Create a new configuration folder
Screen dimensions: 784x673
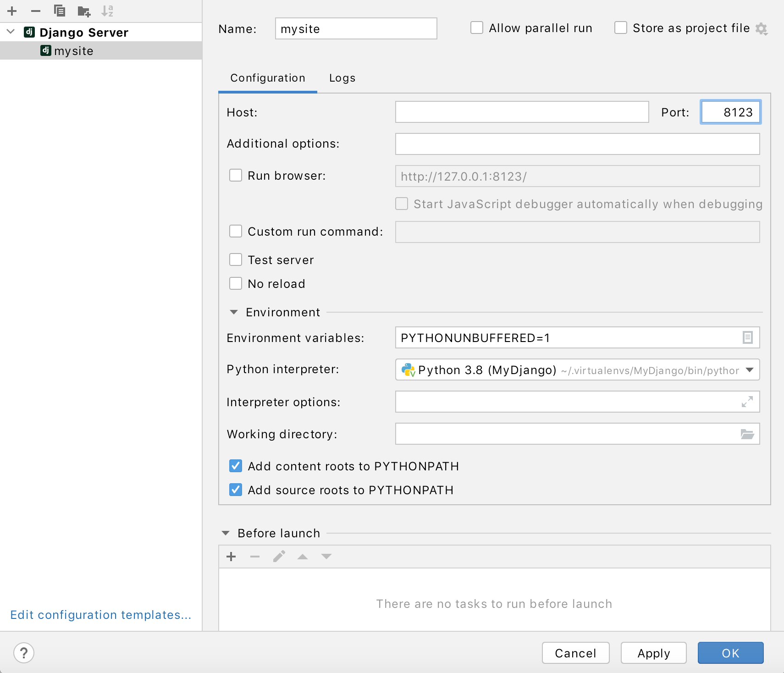point(84,11)
